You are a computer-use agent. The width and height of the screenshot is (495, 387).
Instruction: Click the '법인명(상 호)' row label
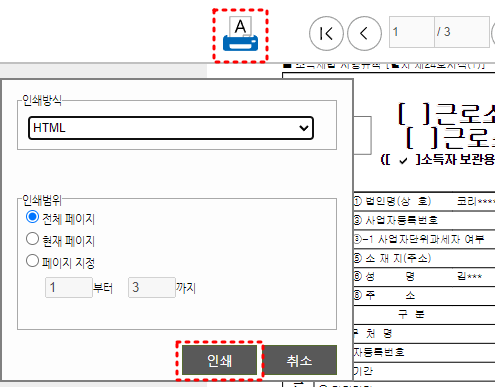398,201
